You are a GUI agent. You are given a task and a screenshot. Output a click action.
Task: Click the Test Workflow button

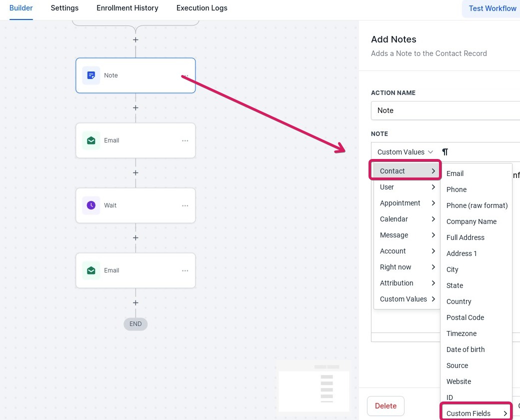pyautogui.click(x=492, y=8)
